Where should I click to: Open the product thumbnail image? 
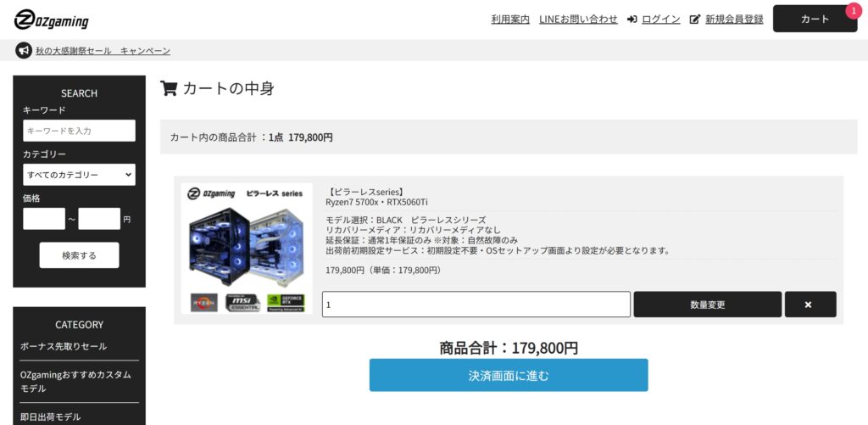click(247, 249)
